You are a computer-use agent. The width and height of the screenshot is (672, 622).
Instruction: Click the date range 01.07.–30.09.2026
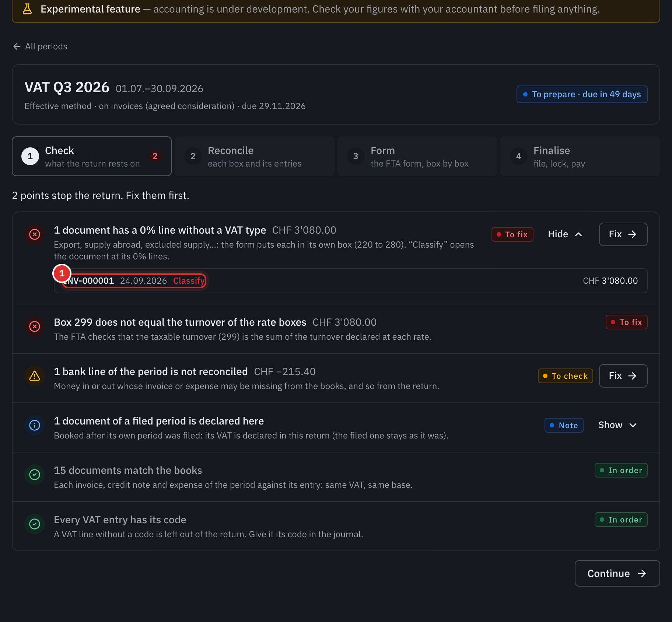click(160, 88)
